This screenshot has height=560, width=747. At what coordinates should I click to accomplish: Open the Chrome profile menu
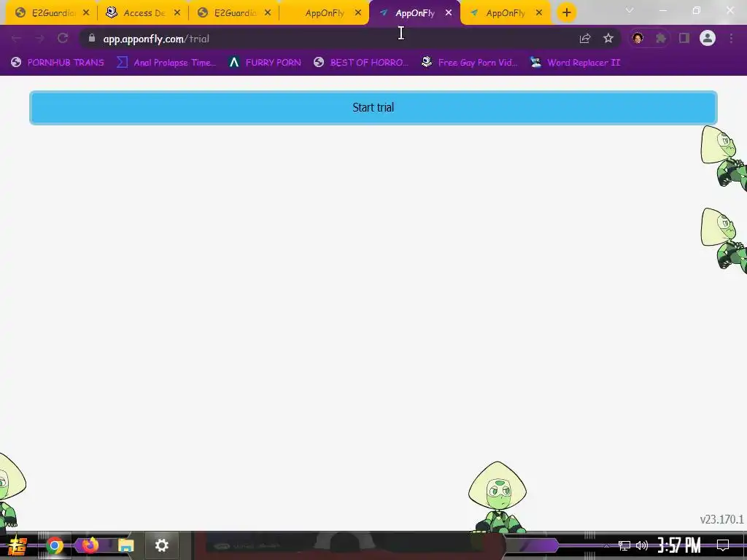tap(708, 38)
